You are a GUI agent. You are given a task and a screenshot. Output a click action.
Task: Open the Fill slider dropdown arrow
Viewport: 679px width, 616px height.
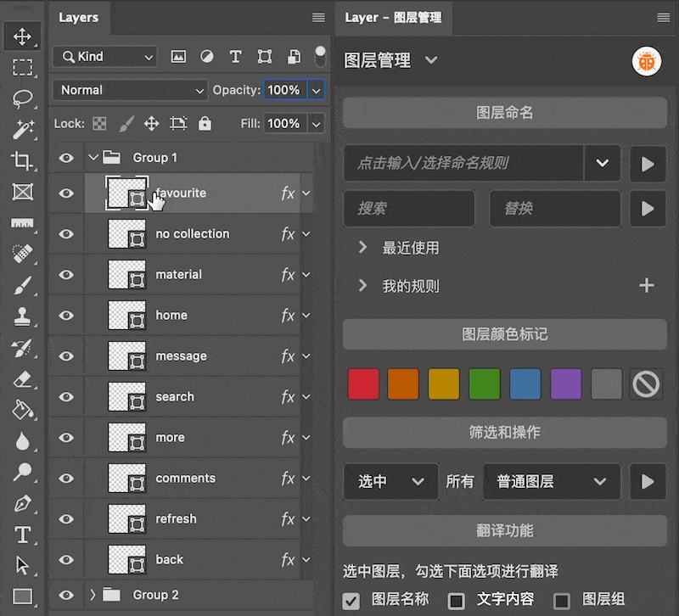tap(316, 124)
